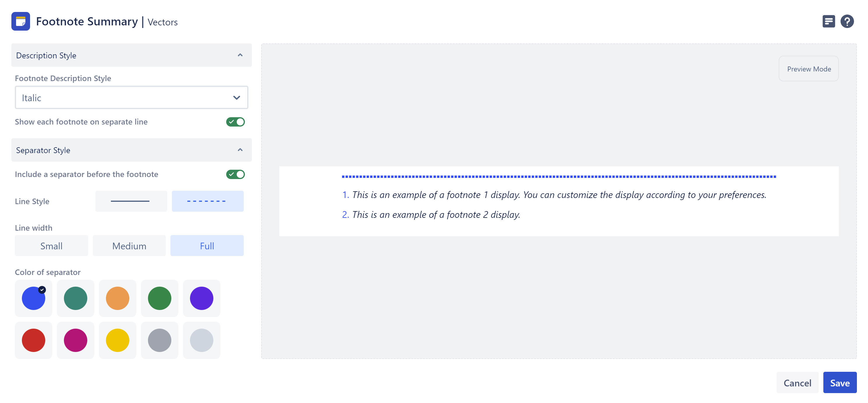Choose the orange separator color
This screenshot has height=403, width=868.
pos(117,298)
